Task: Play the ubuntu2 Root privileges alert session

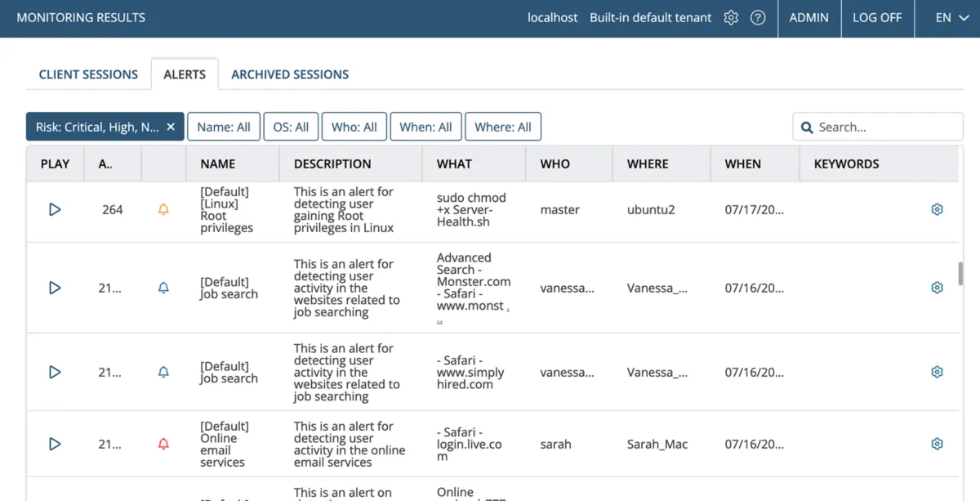Action: coord(55,209)
